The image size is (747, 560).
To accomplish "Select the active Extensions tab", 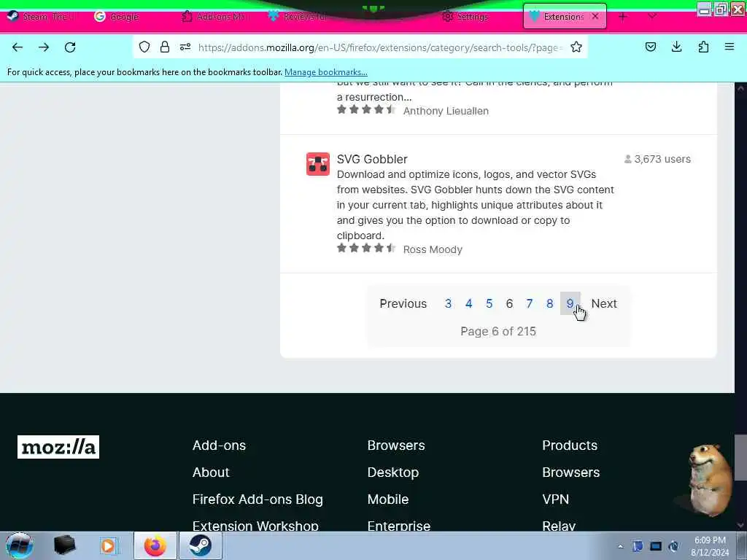I will click(565, 16).
